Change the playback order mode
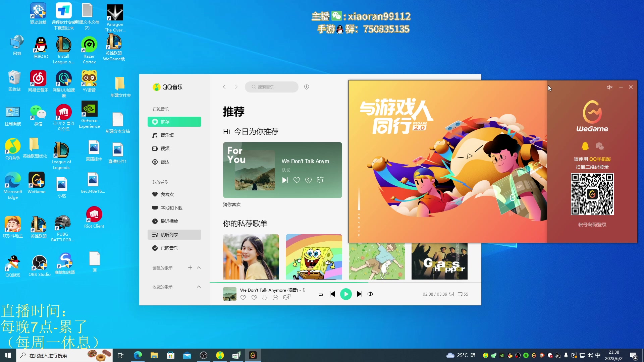This screenshot has height=362, width=644. (x=321, y=294)
